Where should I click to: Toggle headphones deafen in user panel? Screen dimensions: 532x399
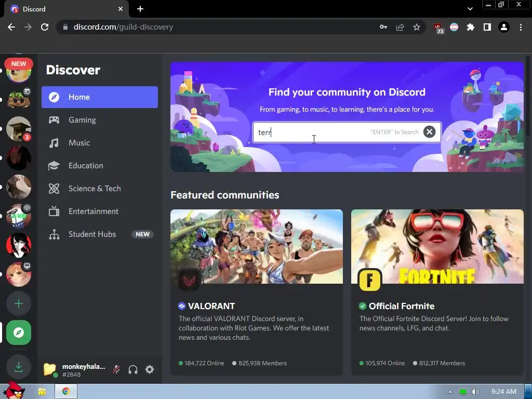click(x=133, y=369)
